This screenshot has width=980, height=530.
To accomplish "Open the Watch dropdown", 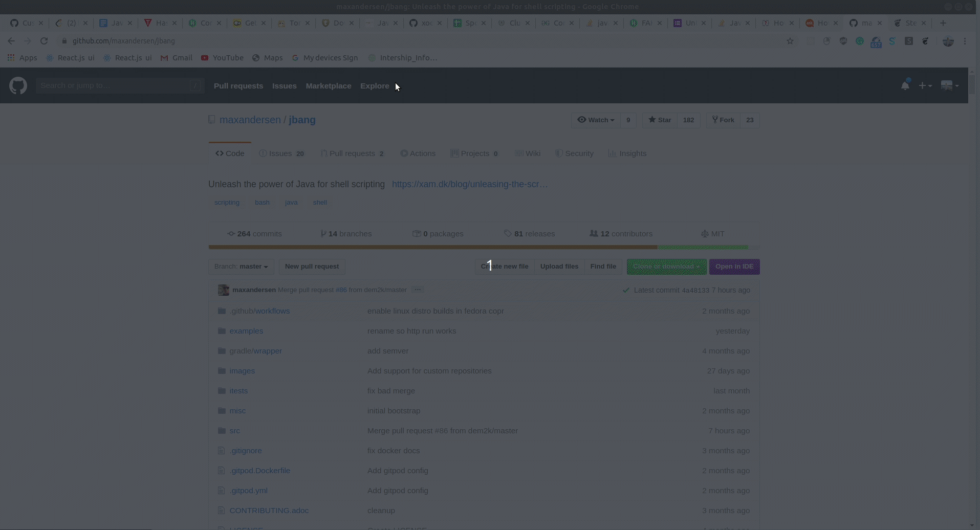I will coord(596,120).
